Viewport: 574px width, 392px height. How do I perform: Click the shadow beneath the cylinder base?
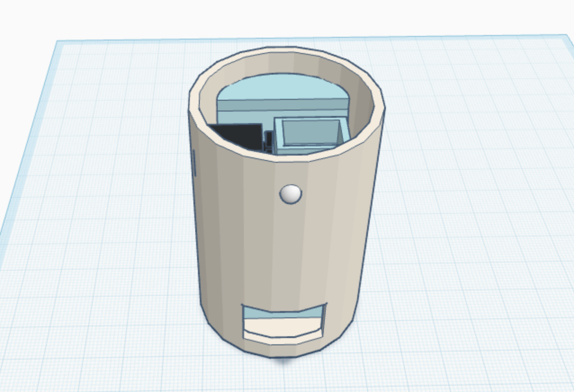point(283,360)
